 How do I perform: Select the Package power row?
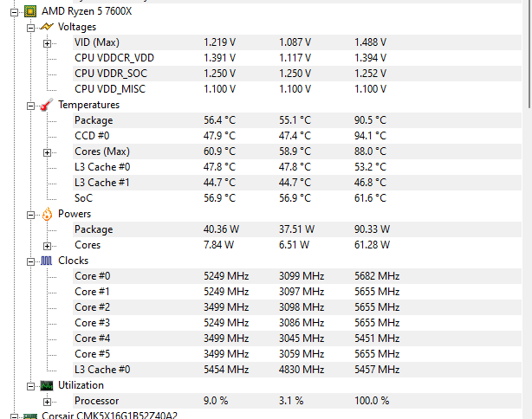pos(94,229)
